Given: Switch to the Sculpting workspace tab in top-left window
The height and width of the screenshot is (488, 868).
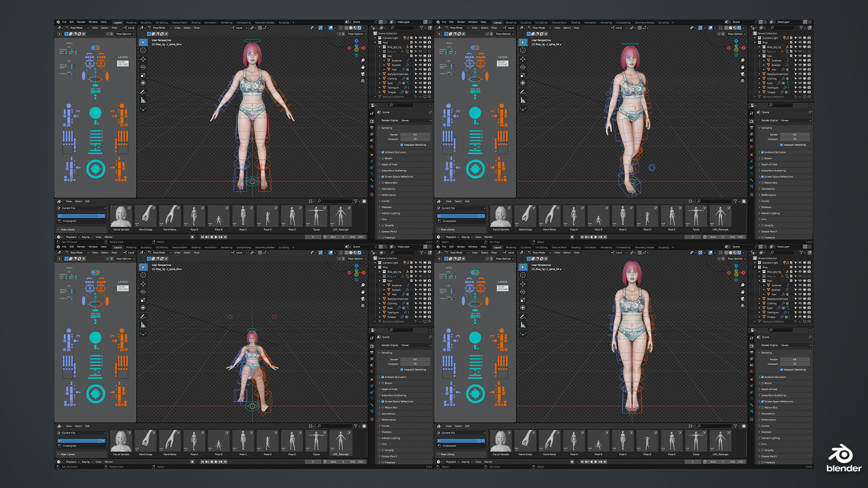Looking at the screenshot, I should pyautogui.click(x=146, y=22).
